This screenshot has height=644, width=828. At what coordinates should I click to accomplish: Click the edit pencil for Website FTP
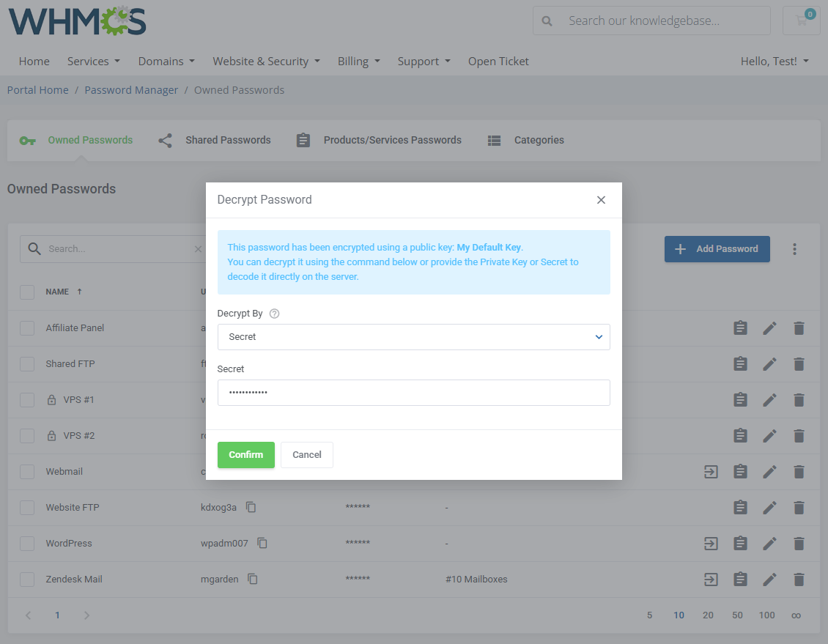pos(769,508)
